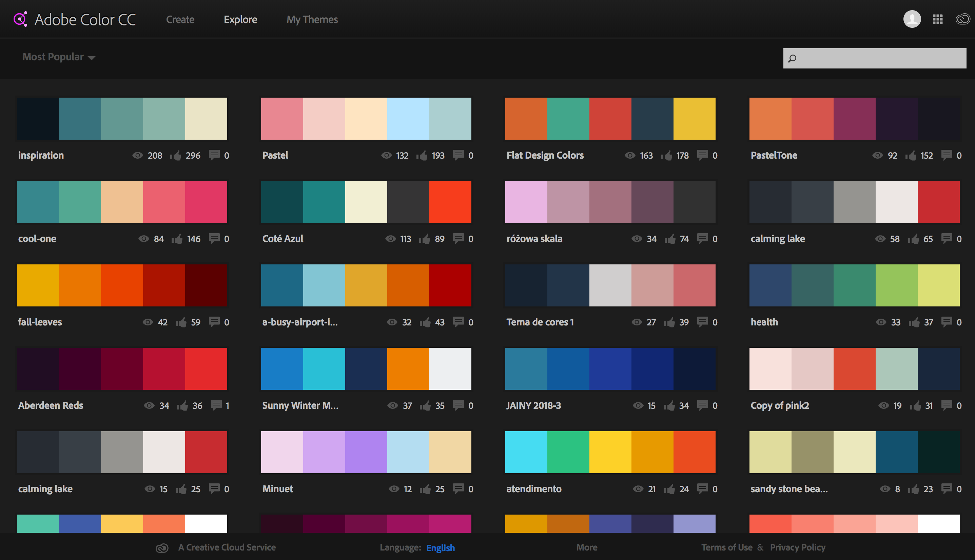
Task: Click calming lake title with 15 views
Action: pos(45,489)
